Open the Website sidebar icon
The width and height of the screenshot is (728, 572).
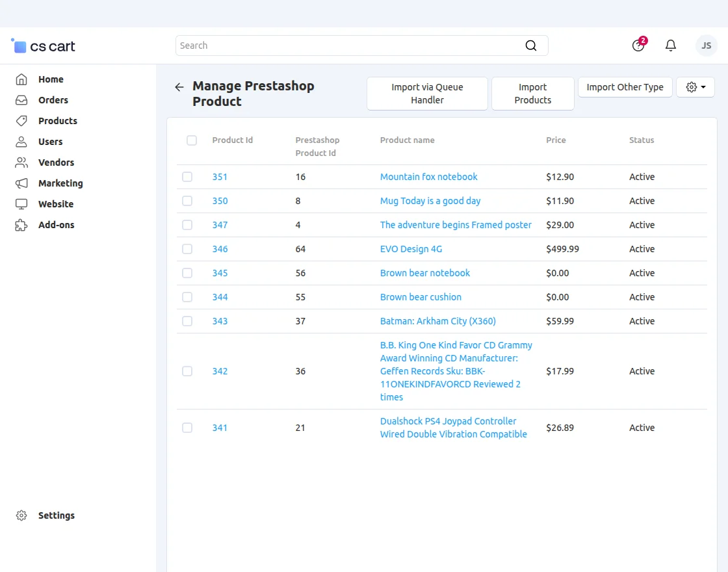(21, 203)
